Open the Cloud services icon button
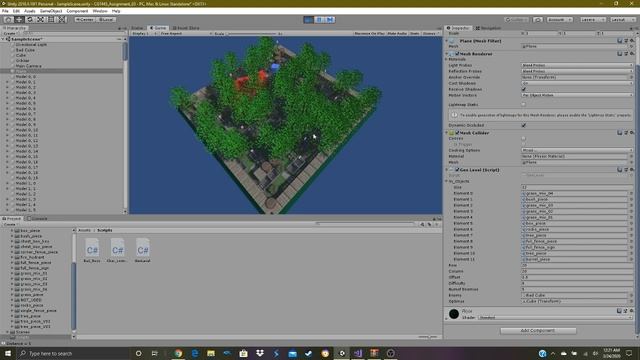This screenshot has width=640, height=360. pyautogui.click(x=538, y=20)
